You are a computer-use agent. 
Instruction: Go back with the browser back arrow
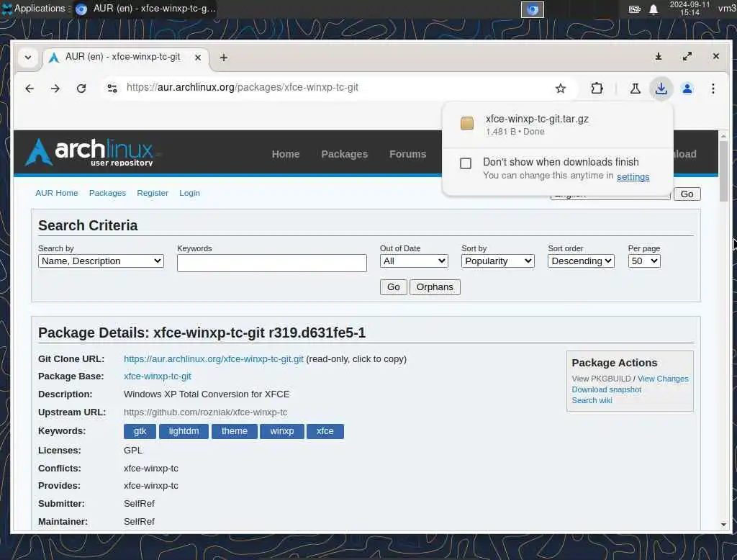point(30,89)
